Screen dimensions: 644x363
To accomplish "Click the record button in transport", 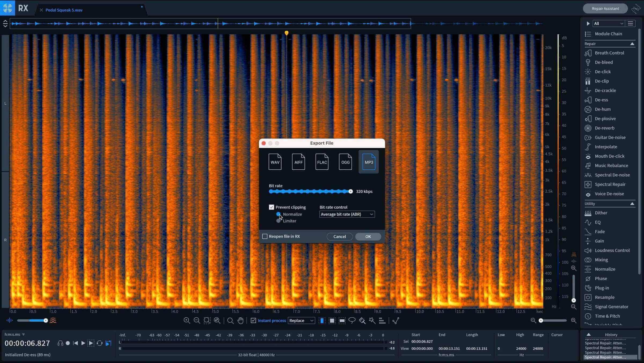I will (x=68, y=343).
